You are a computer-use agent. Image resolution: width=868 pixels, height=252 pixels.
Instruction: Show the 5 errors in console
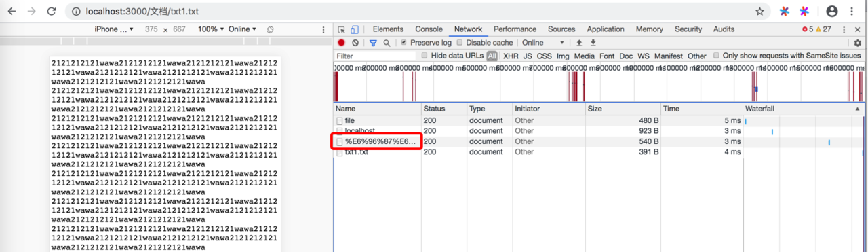(808, 29)
